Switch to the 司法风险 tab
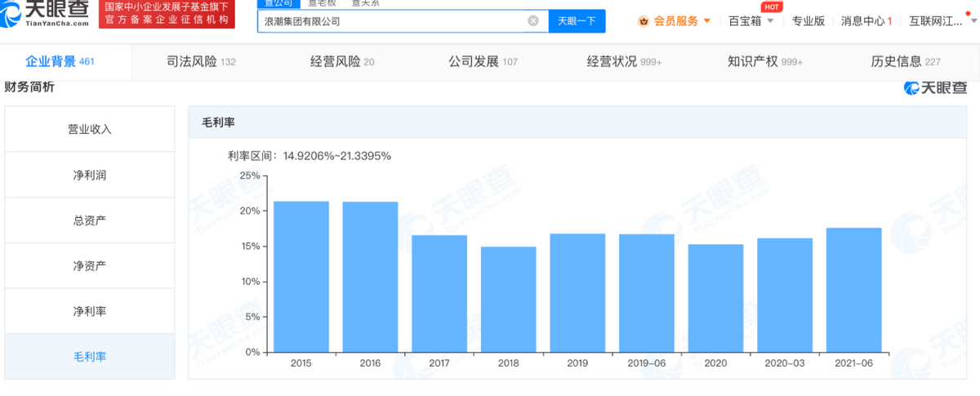Viewport: 980px width, 396px height. [201, 61]
